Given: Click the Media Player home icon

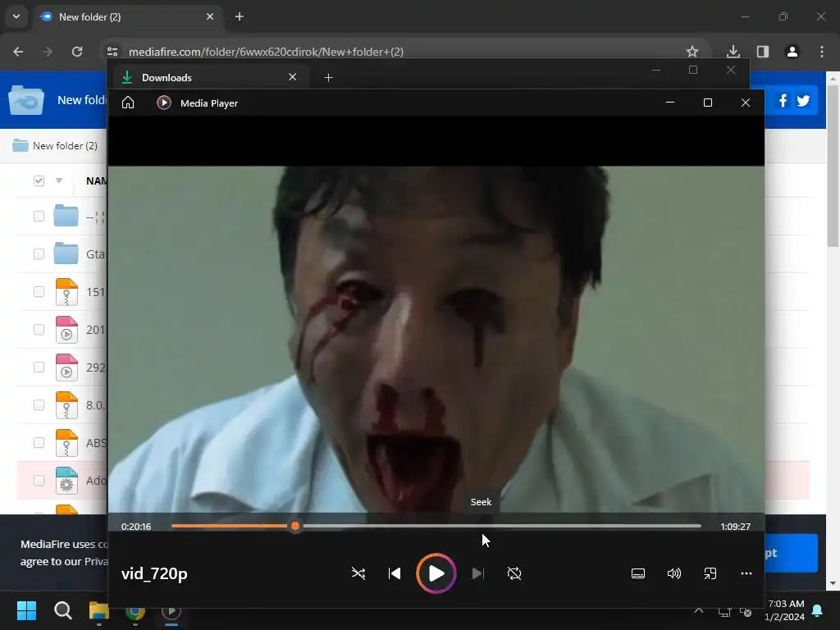Looking at the screenshot, I should [x=127, y=103].
